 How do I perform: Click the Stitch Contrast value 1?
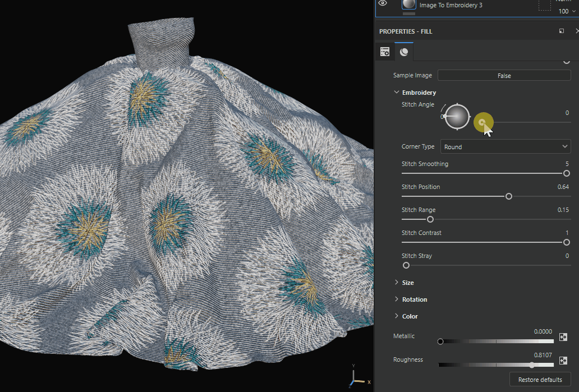pos(567,233)
